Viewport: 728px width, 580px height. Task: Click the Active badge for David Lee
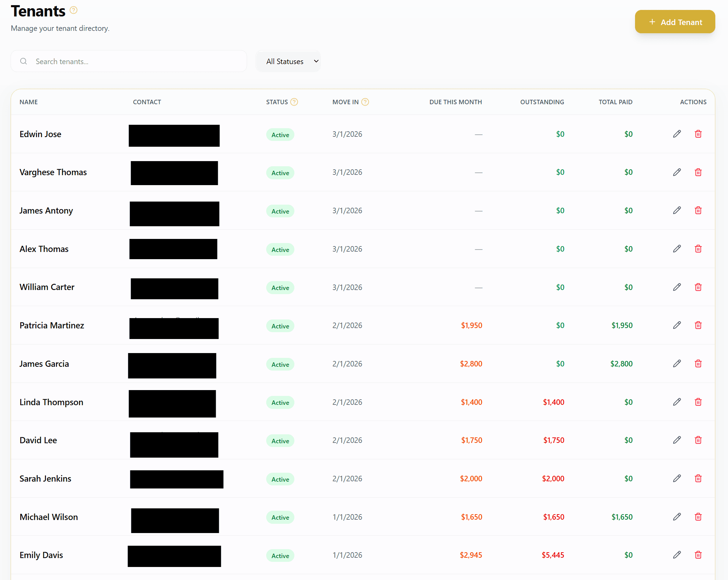click(280, 441)
